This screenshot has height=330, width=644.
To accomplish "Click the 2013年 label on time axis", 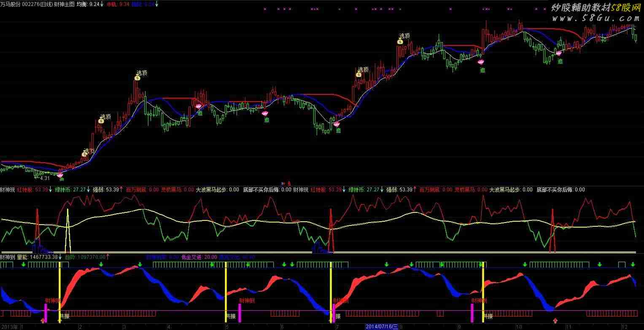I will click(9, 327).
